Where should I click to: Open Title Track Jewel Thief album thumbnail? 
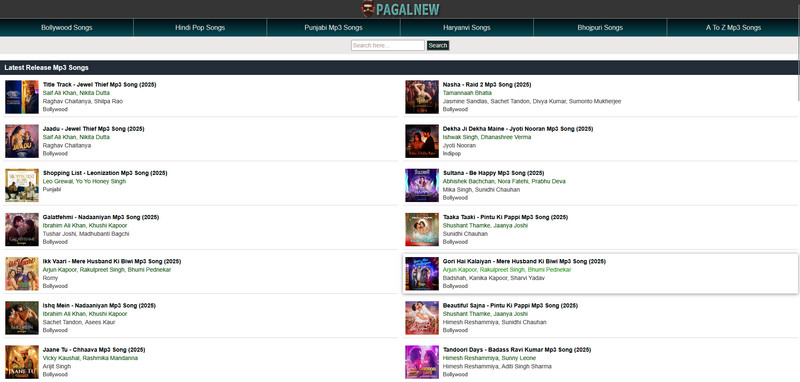pos(22,97)
